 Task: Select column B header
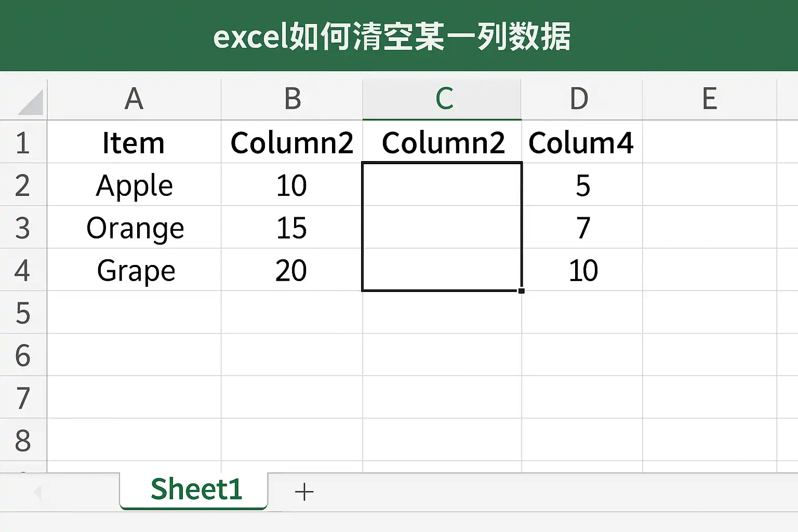(x=292, y=99)
